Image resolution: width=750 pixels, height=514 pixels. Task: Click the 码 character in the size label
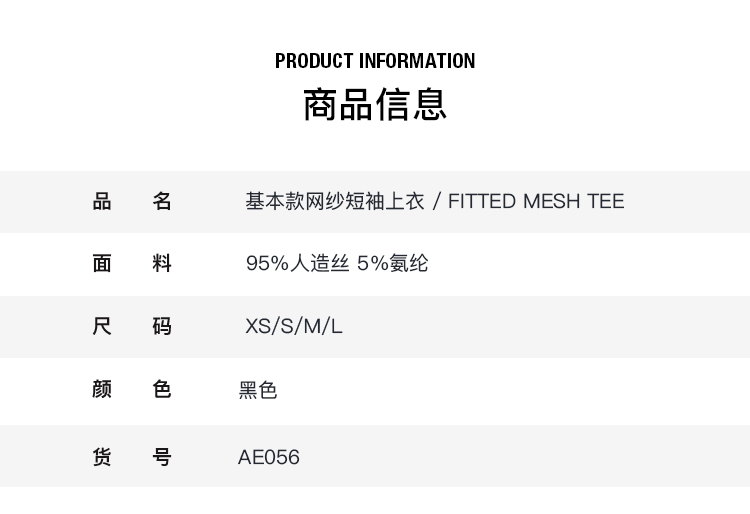pyautogui.click(x=162, y=326)
